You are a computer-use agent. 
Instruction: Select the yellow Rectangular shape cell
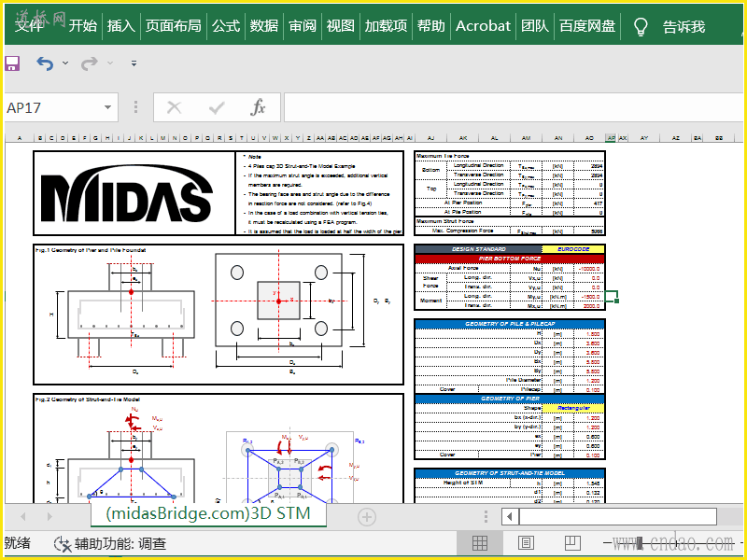coord(573,408)
